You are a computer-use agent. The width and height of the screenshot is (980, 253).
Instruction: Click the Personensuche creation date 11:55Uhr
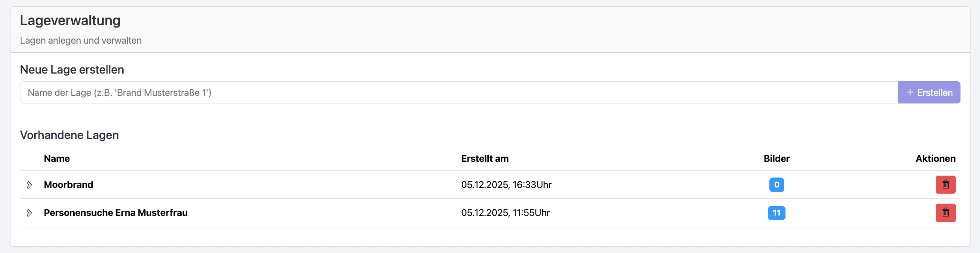505,213
